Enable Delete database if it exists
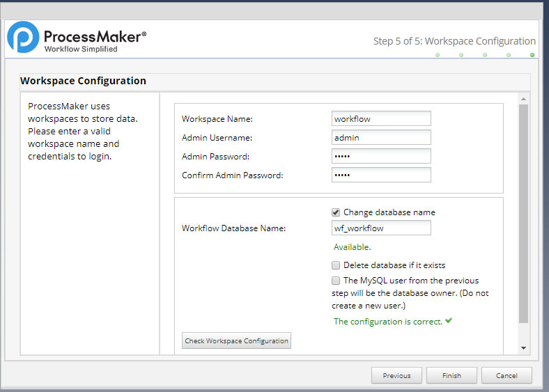 336,265
